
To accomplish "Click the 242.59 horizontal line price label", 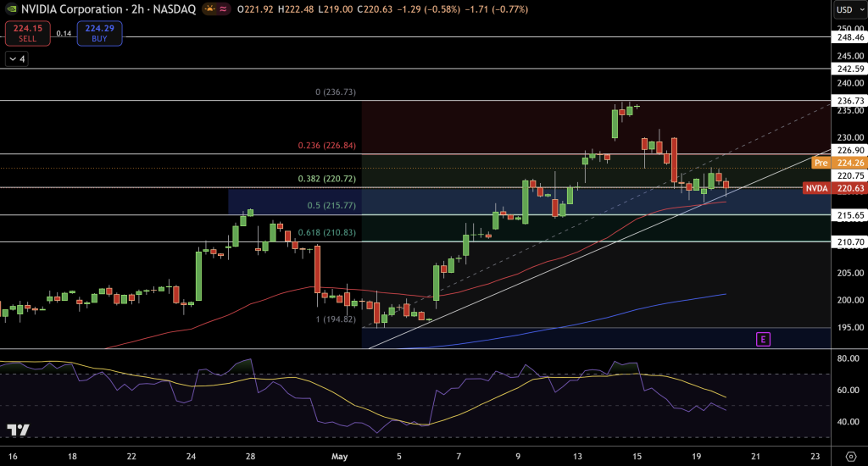I will point(849,69).
